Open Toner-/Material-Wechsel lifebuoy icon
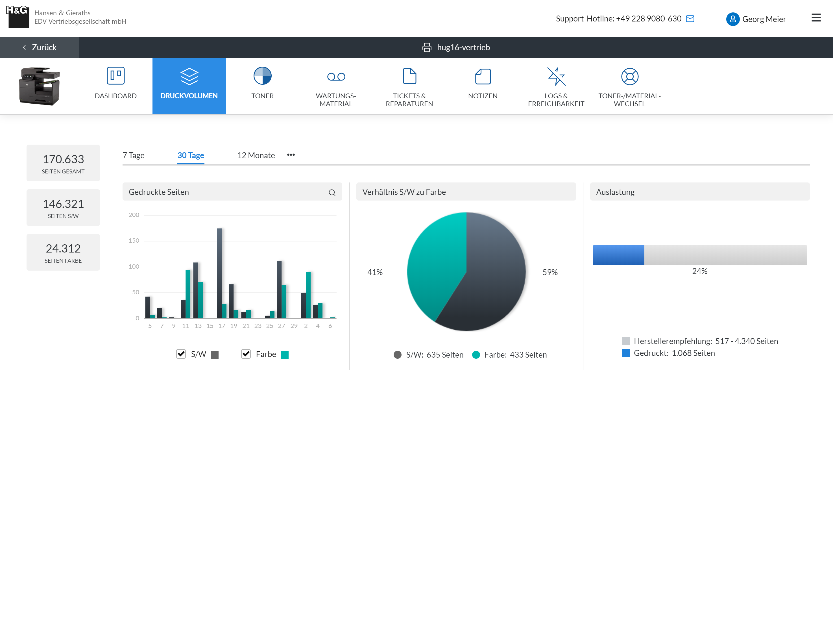Viewport: 833px width, 644px height. pos(630,76)
